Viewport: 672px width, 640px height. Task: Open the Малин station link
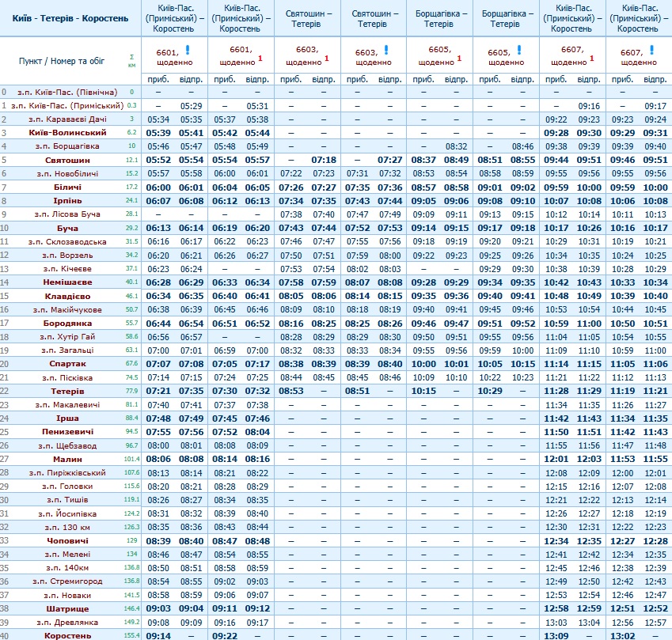tap(67, 459)
